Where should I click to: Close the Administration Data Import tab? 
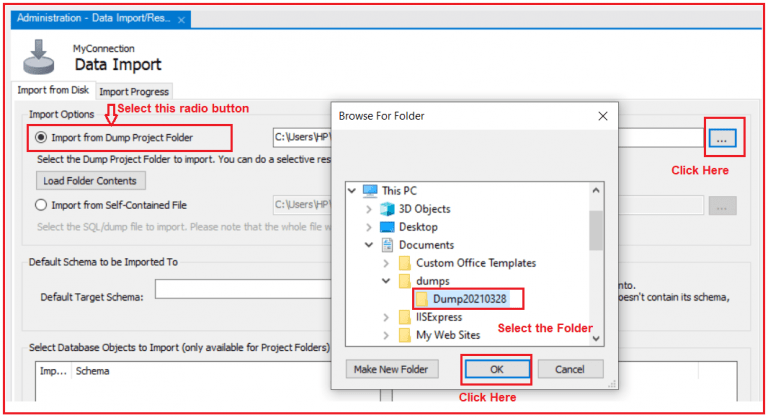[181, 19]
